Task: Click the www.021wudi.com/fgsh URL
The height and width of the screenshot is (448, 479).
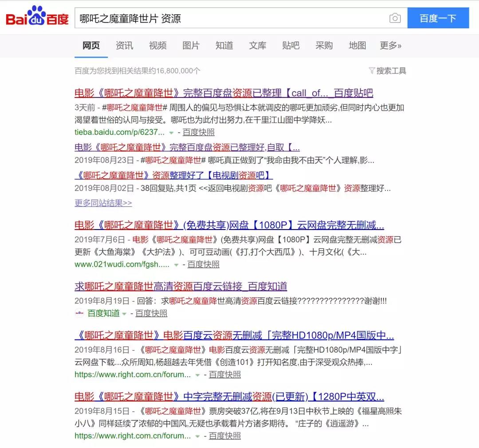Action: click(x=122, y=264)
